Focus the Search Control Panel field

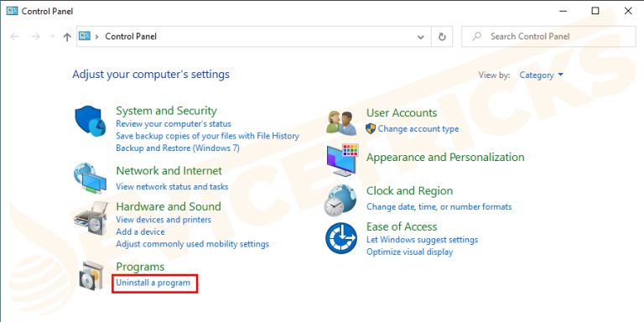548,37
